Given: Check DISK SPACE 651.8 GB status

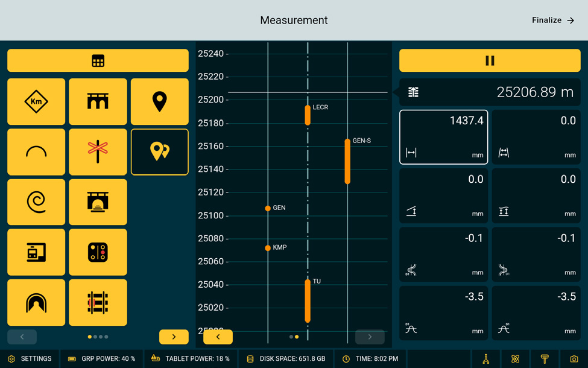Looking at the screenshot, I should [286, 359].
